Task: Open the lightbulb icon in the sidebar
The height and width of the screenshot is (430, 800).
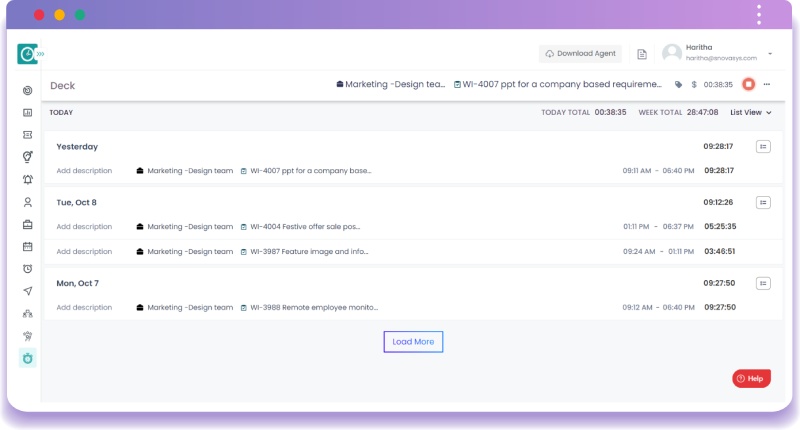Action: click(x=28, y=157)
